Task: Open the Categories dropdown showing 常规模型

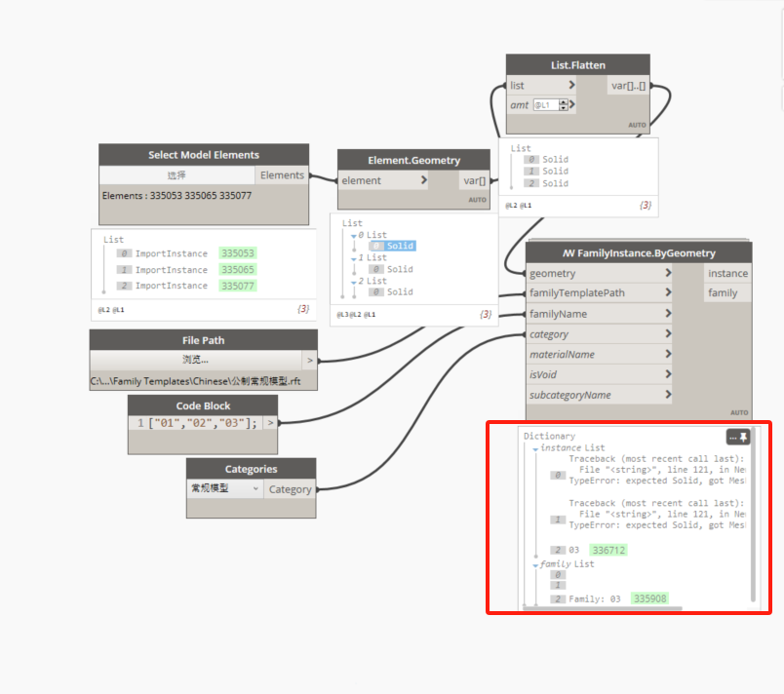Action: click(225, 488)
